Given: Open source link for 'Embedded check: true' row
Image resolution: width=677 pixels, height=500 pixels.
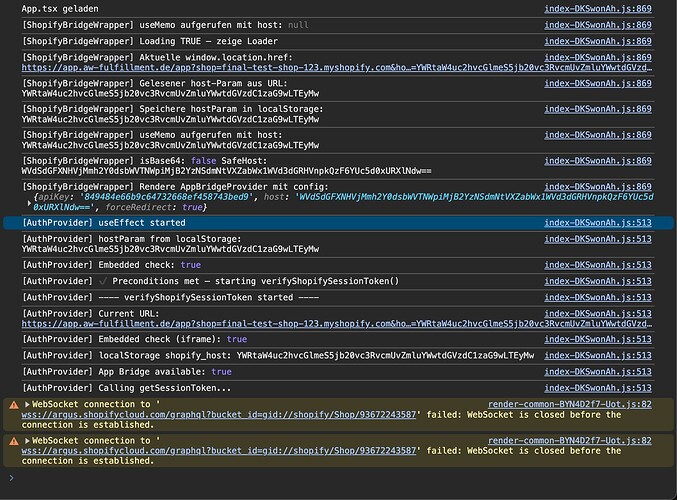Looking at the screenshot, I should (x=598, y=265).
